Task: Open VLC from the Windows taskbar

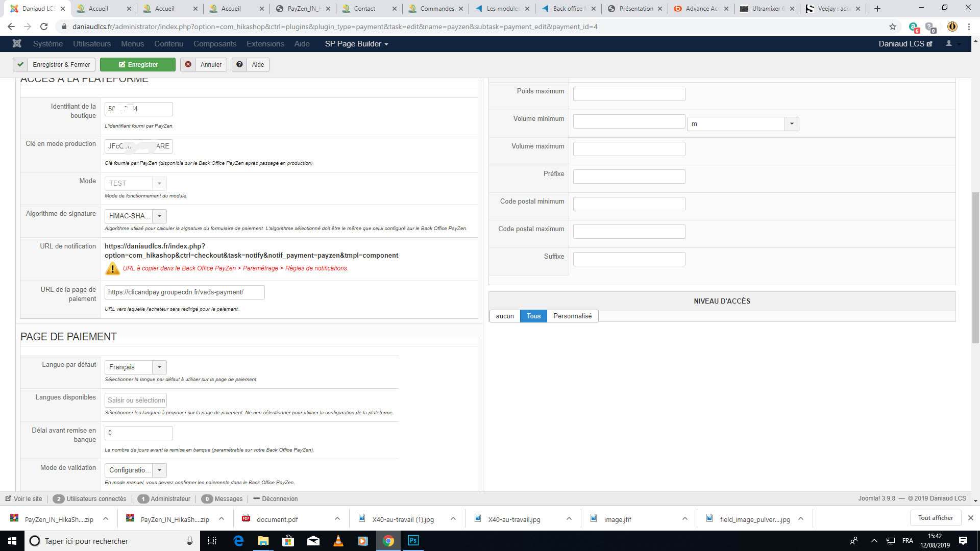Action: tap(338, 541)
